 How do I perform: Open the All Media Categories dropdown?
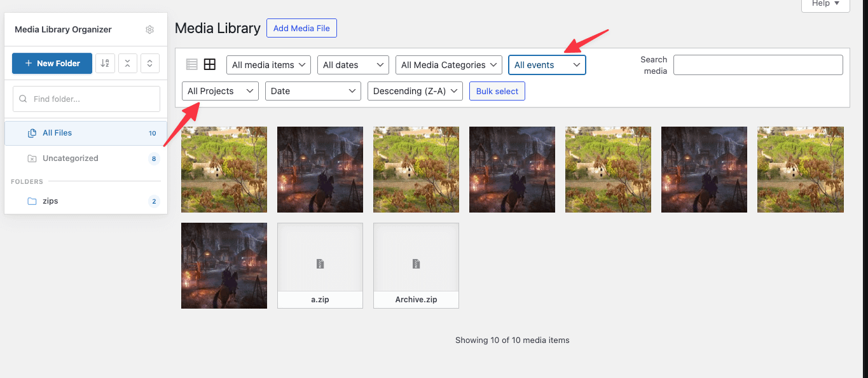pos(448,64)
